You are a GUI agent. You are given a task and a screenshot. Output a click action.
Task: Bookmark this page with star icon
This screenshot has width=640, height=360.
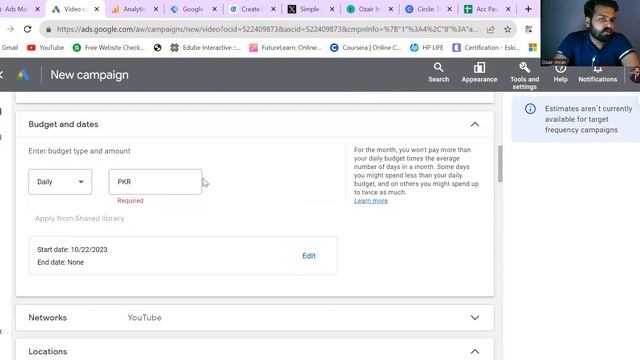pyautogui.click(x=507, y=29)
